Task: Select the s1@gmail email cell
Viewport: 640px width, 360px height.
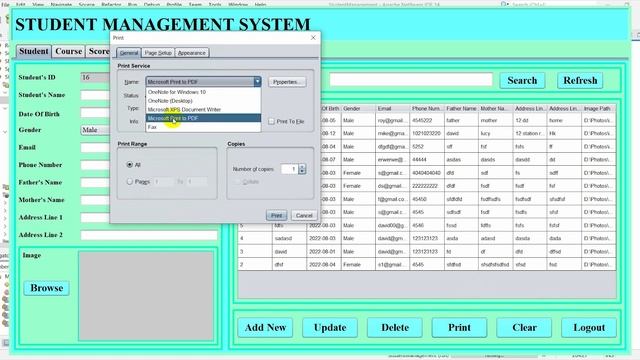Action: click(x=392, y=264)
